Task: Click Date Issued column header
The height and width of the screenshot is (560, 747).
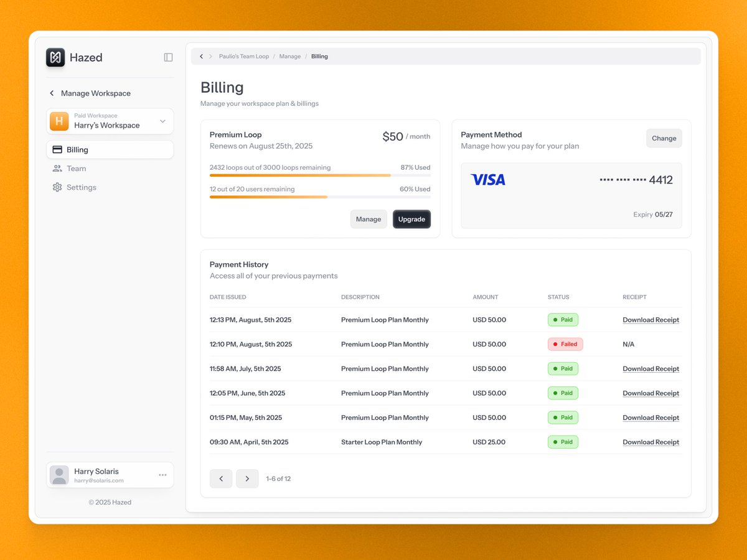Action: [228, 297]
